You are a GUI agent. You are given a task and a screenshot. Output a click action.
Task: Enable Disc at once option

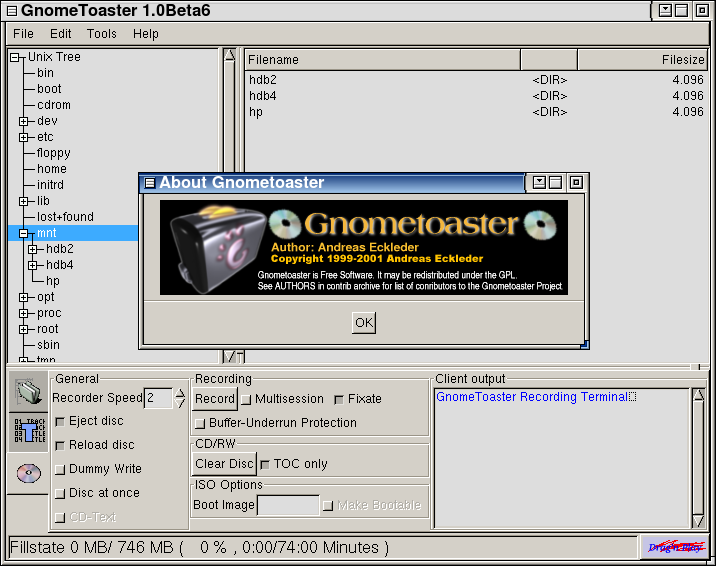(60, 493)
